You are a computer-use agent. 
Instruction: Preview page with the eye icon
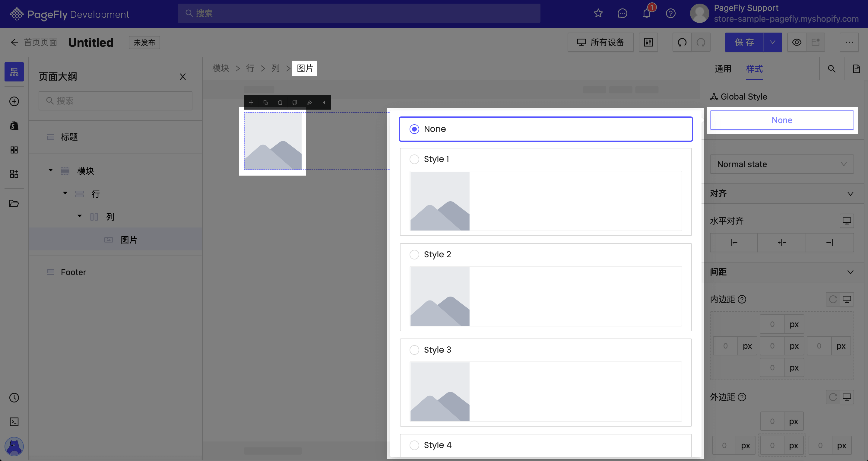pyautogui.click(x=797, y=42)
